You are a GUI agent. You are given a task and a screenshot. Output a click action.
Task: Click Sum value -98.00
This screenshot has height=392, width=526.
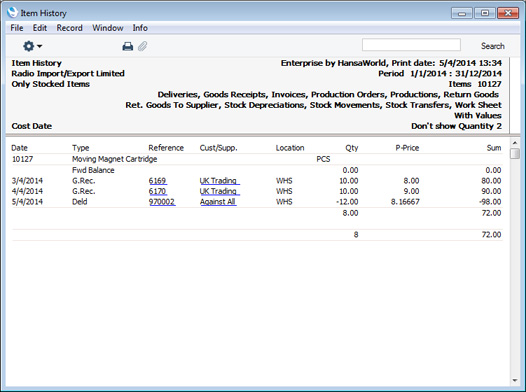click(490, 202)
